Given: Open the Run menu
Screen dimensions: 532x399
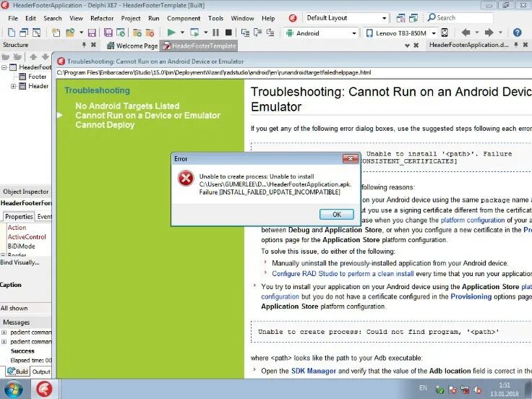Looking at the screenshot, I should 154,18.
